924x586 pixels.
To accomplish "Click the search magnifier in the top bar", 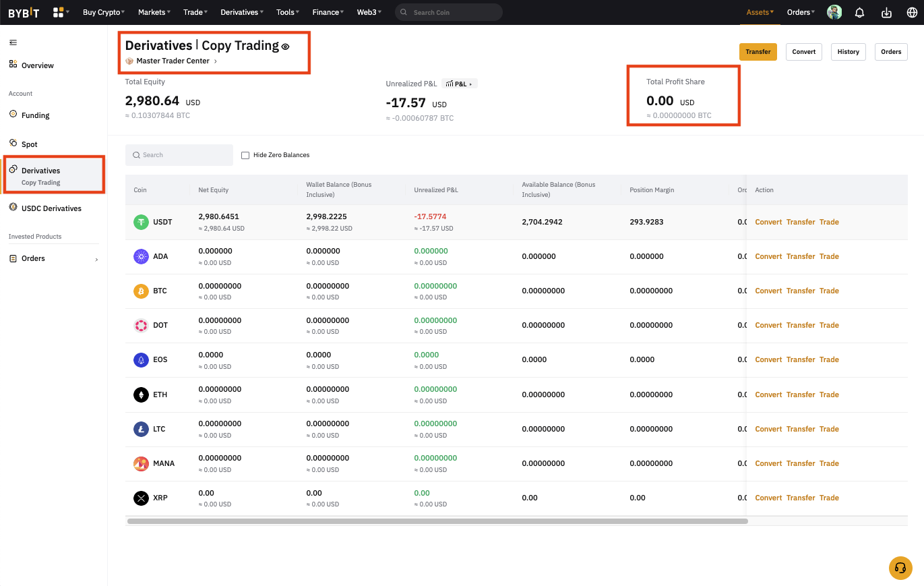I will click(404, 12).
